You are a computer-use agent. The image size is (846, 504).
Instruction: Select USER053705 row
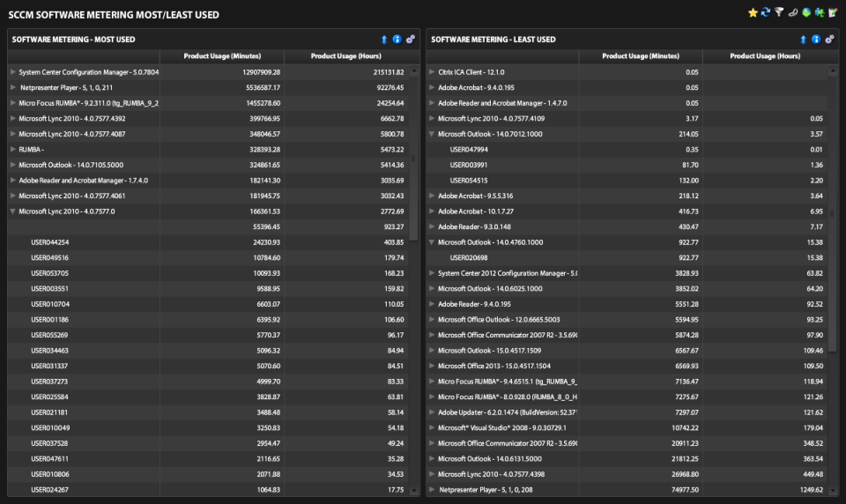click(209, 273)
